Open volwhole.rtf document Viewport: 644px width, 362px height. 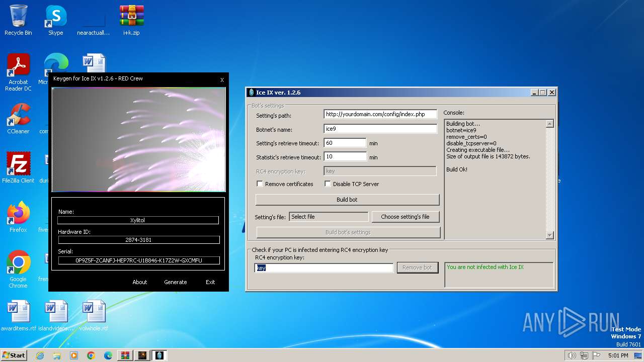pos(94,316)
